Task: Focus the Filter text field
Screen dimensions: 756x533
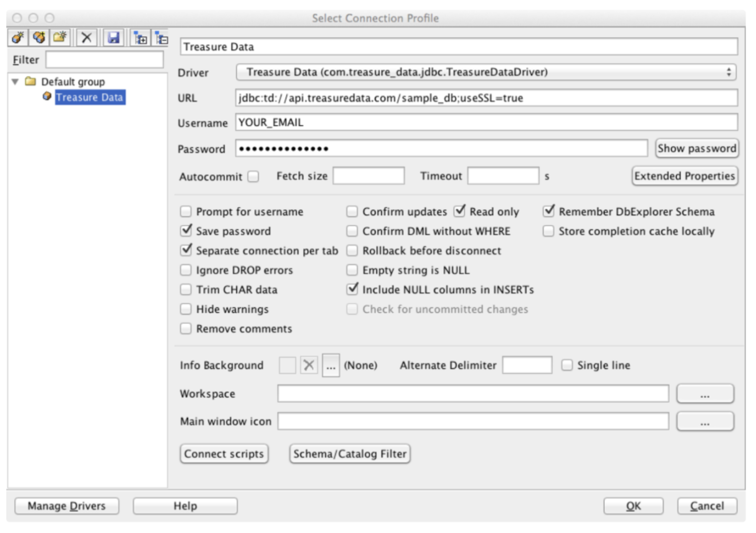Action: [104, 60]
